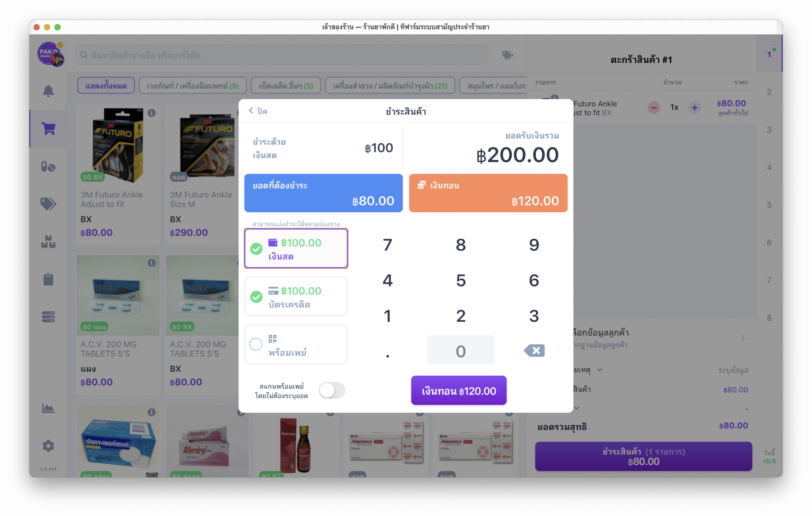Click the backspace delete key on keypad
Viewport: 812px width, 516px height.
click(x=534, y=351)
